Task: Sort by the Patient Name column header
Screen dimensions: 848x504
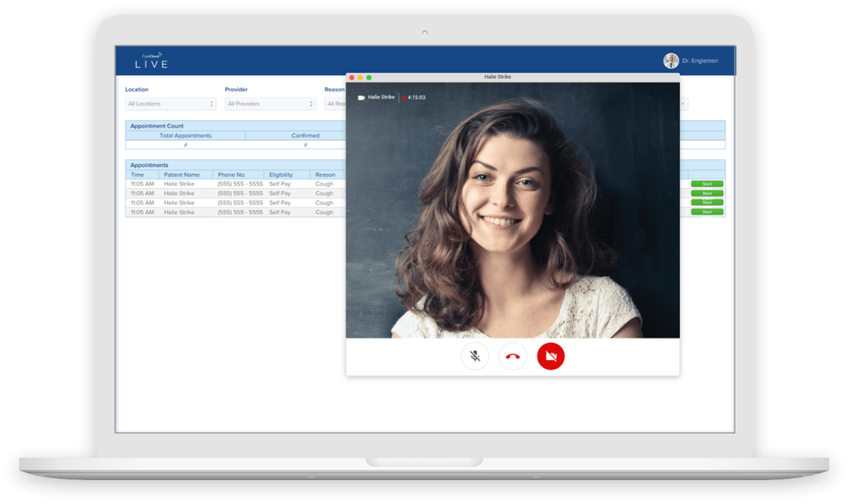Action: pyautogui.click(x=181, y=175)
